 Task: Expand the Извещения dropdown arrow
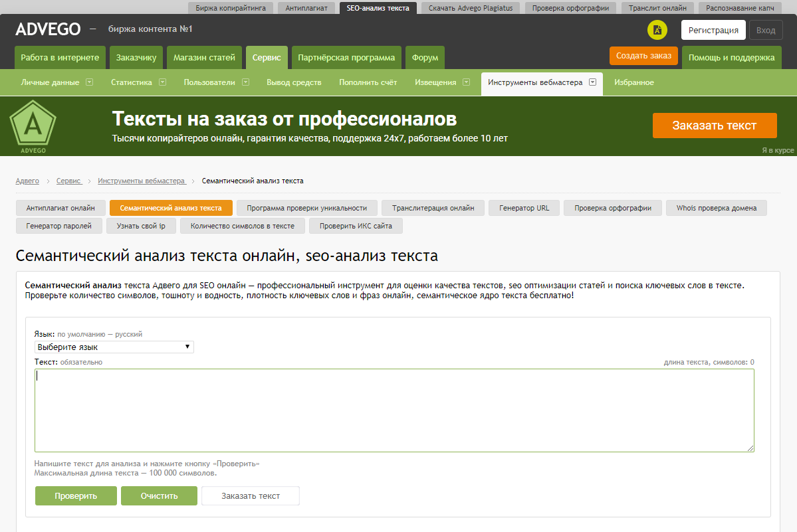pos(466,82)
